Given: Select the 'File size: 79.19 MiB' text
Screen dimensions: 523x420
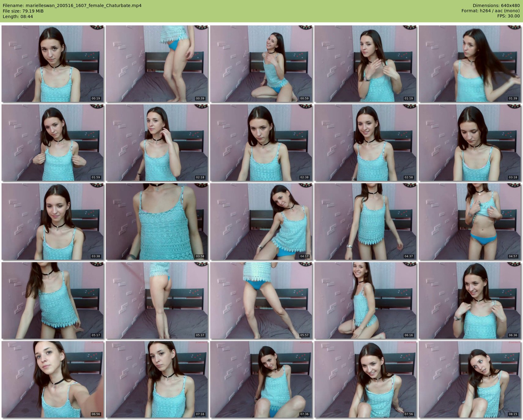Looking at the screenshot, I should pyautogui.click(x=23, y=11).
